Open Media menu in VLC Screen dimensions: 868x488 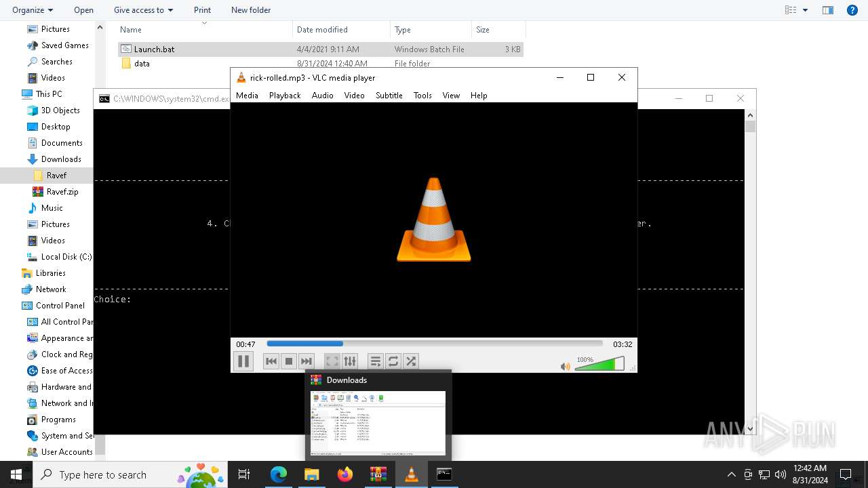247,96
